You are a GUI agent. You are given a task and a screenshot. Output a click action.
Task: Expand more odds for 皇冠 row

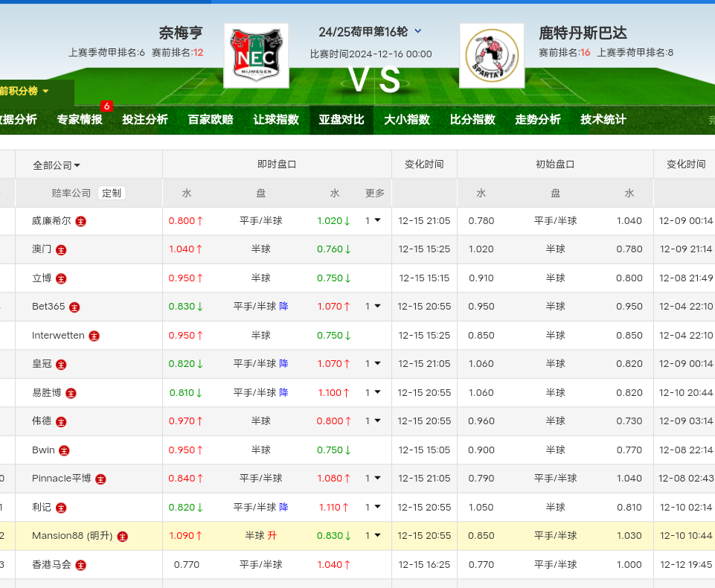(373, 363)
